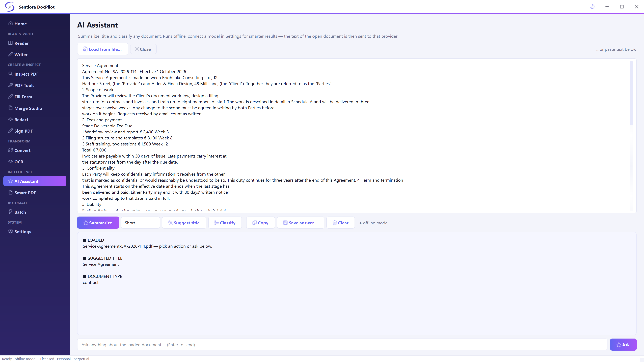The height and width of the screenshot is (362, 644).
Task: Click the PDF Tools wrench icon
Action: click(x=11, y=85)
